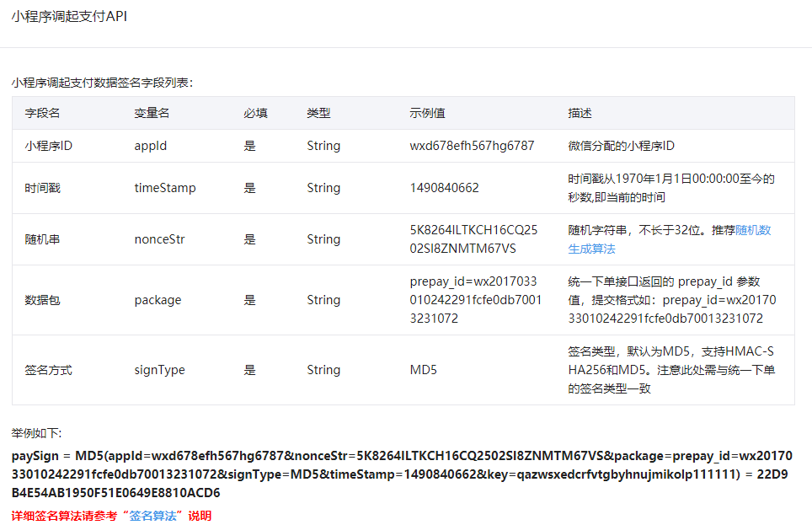Open the 签名算法 link in red note
The height and width of the screenshot is (525, 812).
coord(152,516)
